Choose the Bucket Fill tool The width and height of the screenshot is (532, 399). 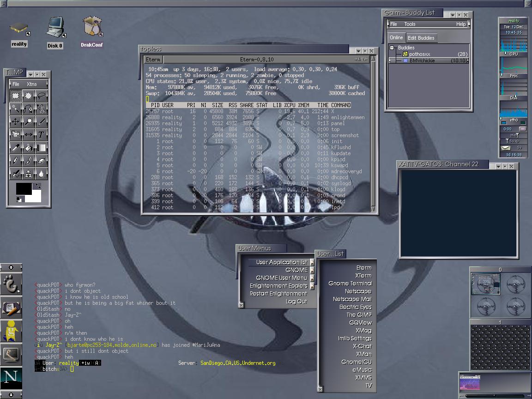pyautogui.click(x=29, y=148)
